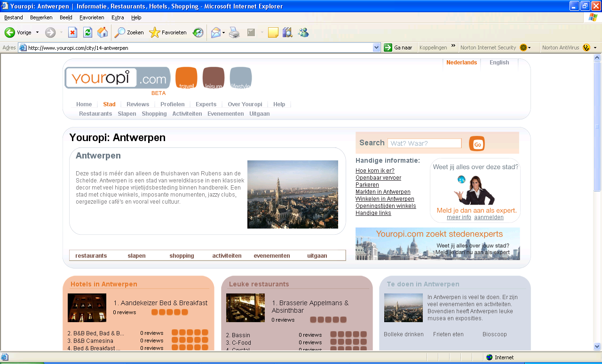Select the uitgaan tab under Antwerpen box
602x364 pixels.
(317, 256)
